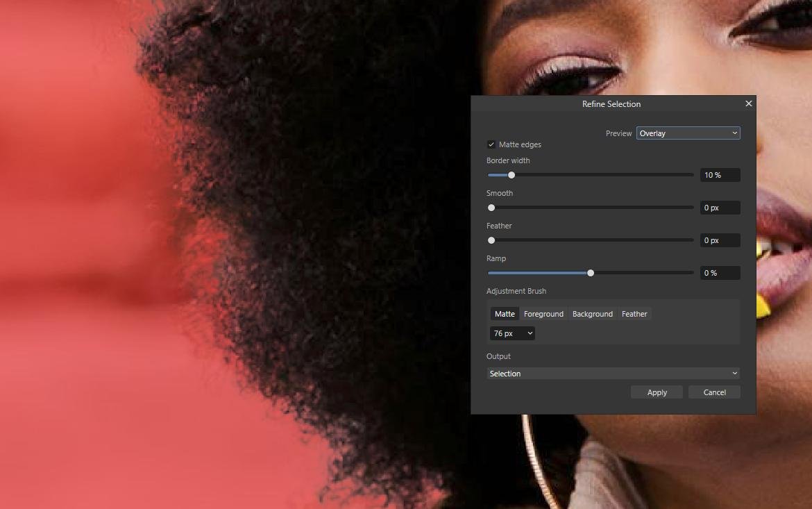Image resolution: width=812 pixels, height=509 pixels.
Task: Select the Feather adjustment brush mode
Action: click(634, 314)
